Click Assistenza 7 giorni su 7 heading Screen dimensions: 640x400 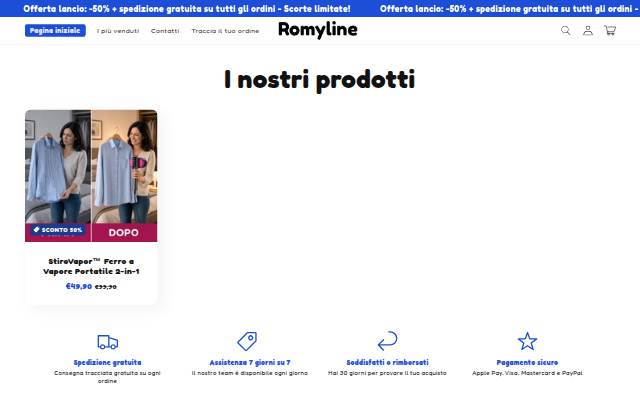point(250,362)
